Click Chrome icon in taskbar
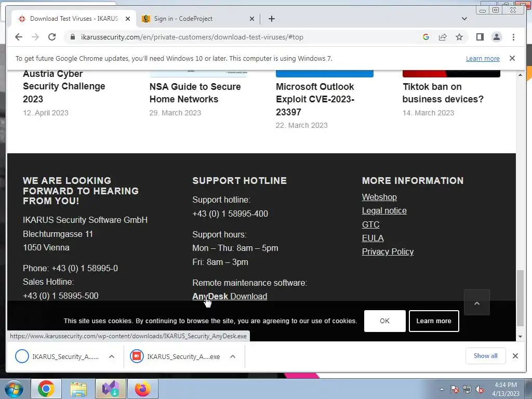The image size is (532, 399). pyautogui.click(x=46, y=389)
